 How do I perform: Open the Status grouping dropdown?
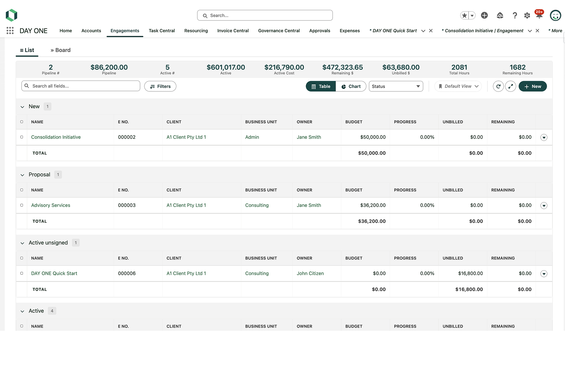tap(395, 86)
